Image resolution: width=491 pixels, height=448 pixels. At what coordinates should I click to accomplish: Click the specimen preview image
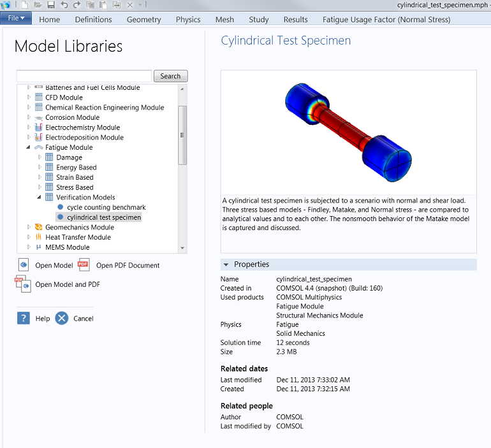[349, 133]
